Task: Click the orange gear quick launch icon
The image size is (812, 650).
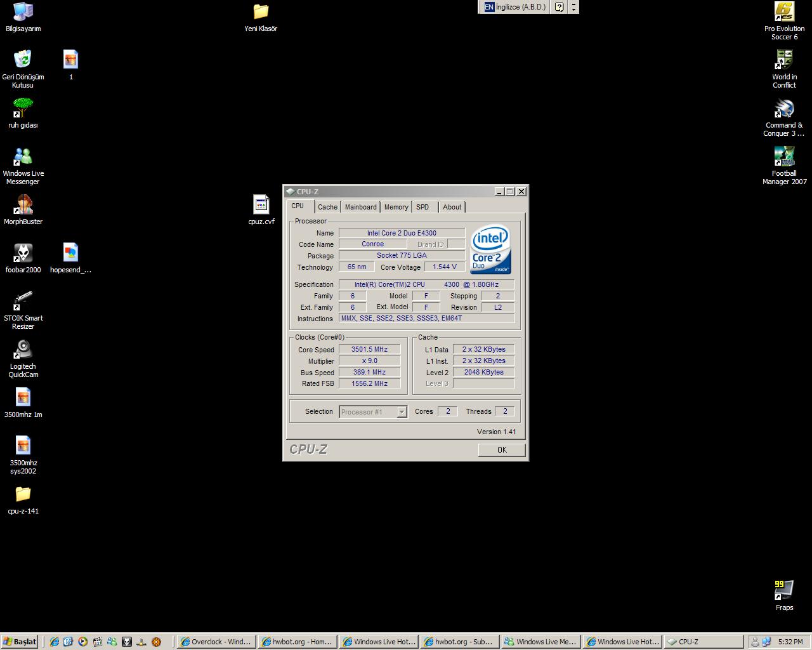Action: pyautogui.click(x=156, y=642)
